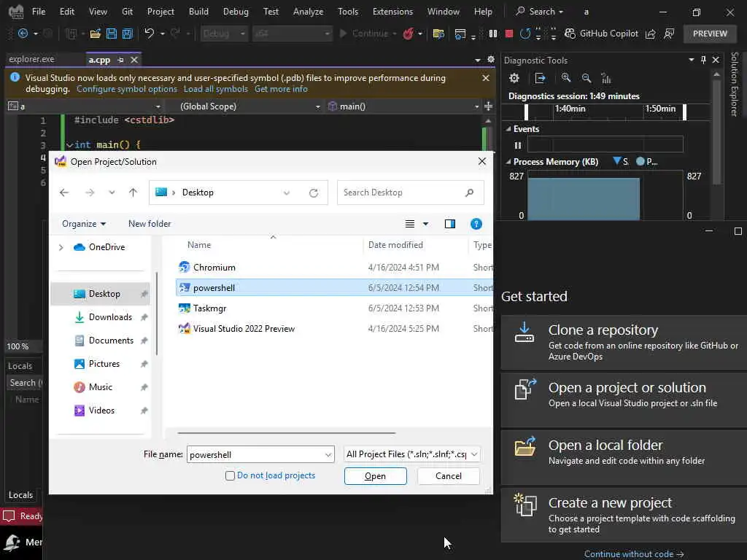Open the Solution Configurations Debug dropdown
The image size is (747, 560).
223,34
